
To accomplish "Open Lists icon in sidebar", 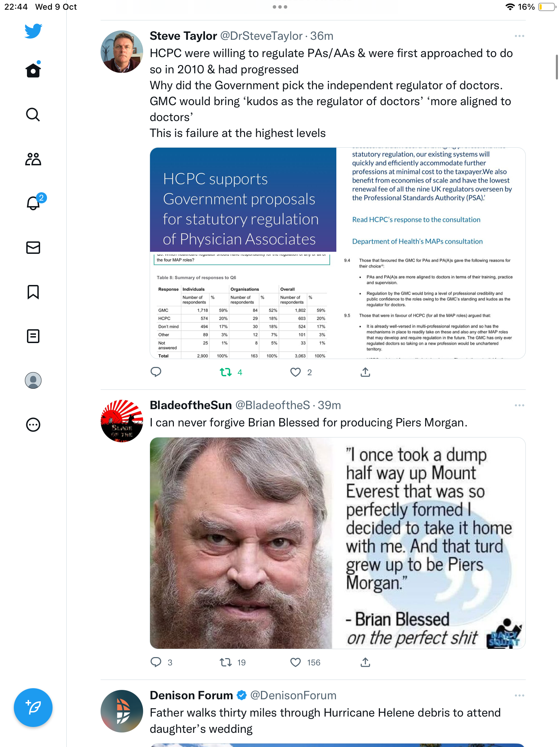I will click(33, 336).
